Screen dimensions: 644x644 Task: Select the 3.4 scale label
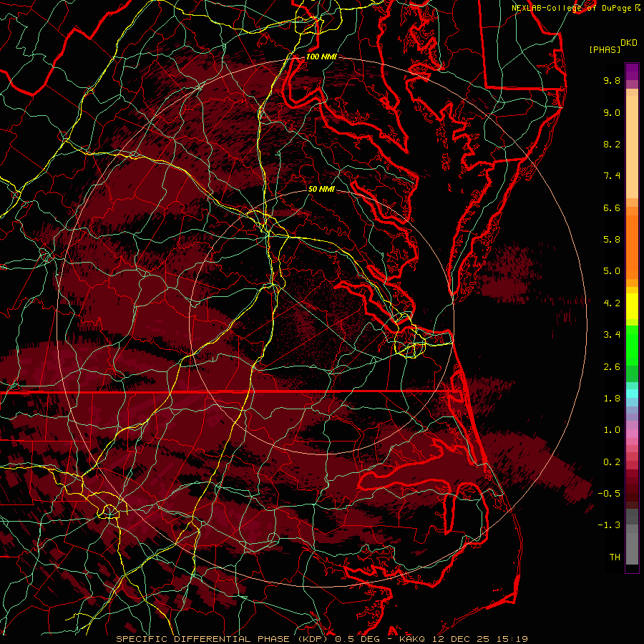pos(612,335)
